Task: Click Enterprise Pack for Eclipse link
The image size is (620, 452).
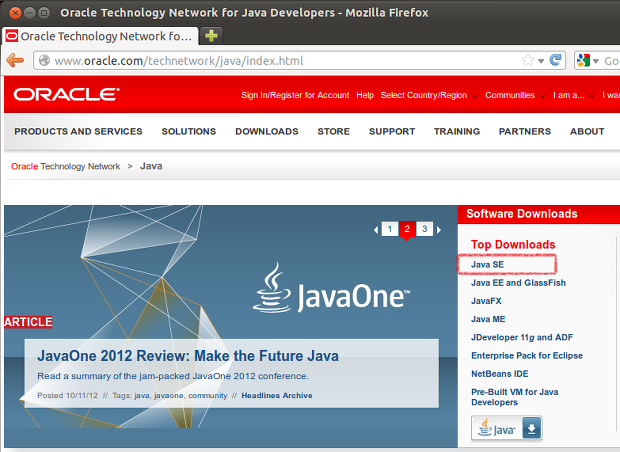Action: [527, 356]
